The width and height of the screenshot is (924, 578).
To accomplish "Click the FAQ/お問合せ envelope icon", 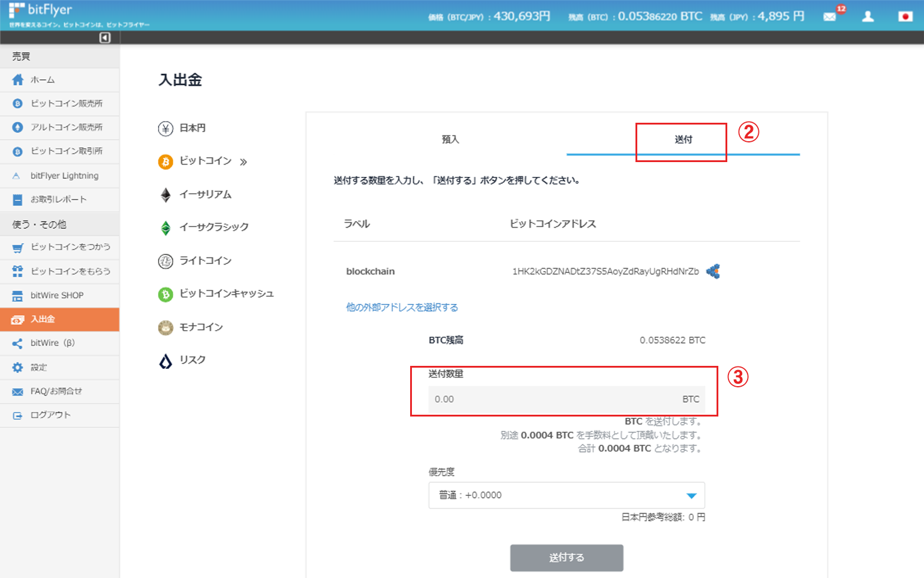I will pos(18,391).
